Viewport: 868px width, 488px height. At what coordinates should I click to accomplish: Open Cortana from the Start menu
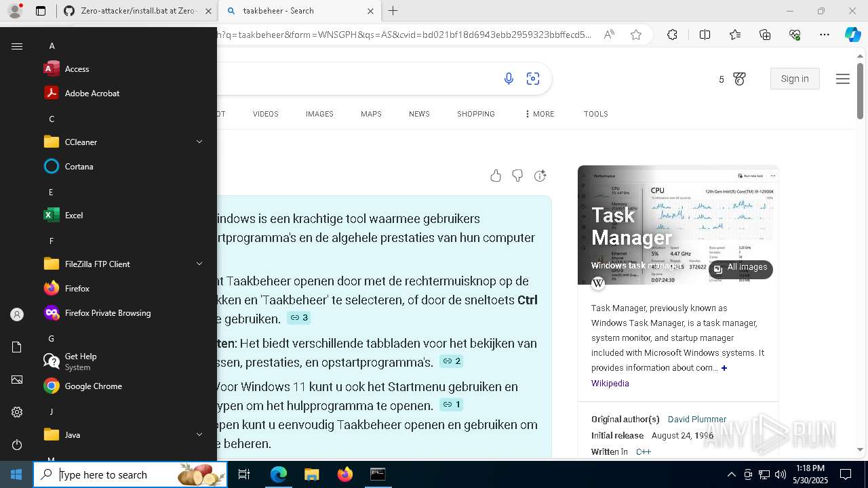click(125, 167)
